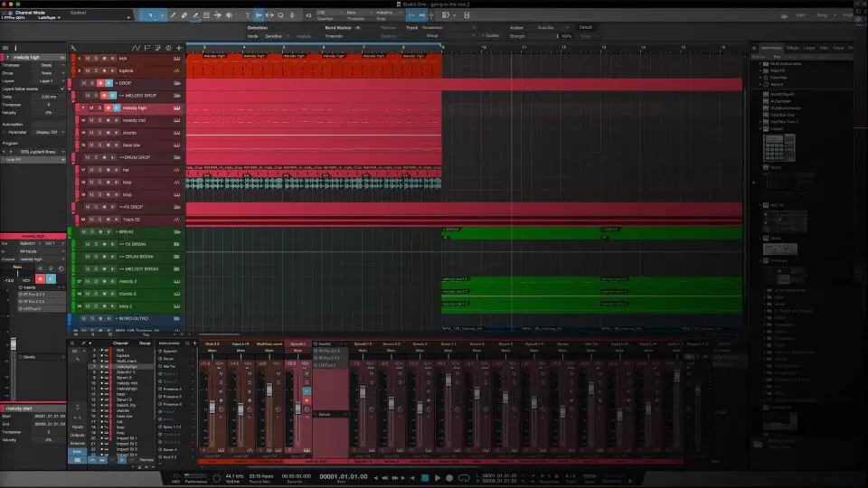
Task: Select the Arrow tool in the toolbar
Action: [151, 15]
